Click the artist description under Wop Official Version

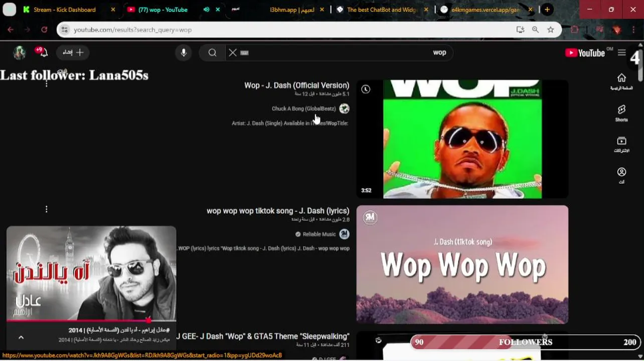pos(290,123)
